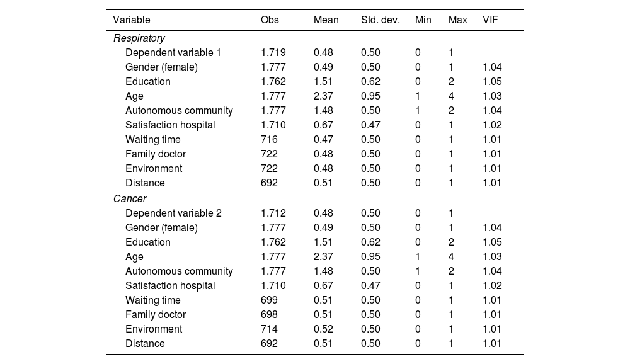
Task: Select the 699 observations value
Action: coord(268,300)
